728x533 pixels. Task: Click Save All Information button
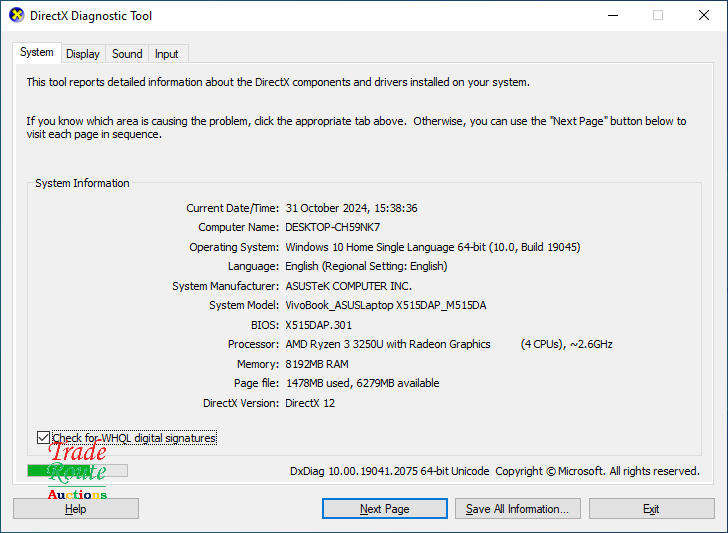tap(517, 509)
